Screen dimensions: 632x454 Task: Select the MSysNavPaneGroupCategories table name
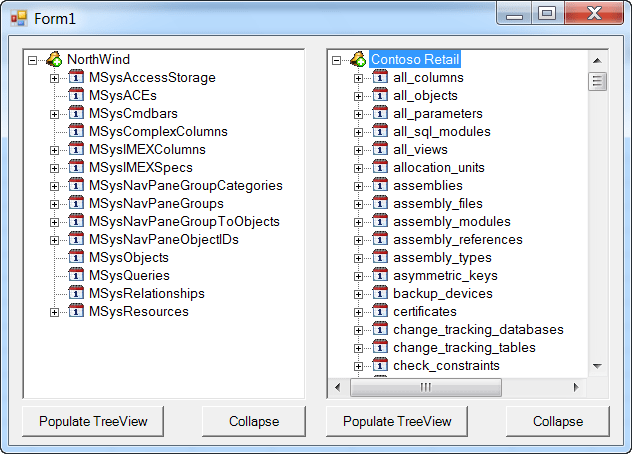point(186,185)
